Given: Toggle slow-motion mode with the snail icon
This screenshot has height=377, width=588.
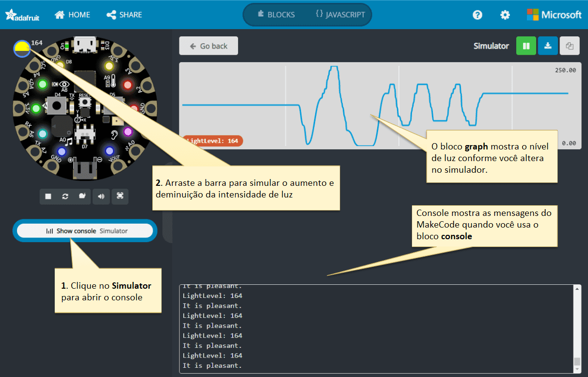Looking at the screenshot, I should click(x=83, y=197).
